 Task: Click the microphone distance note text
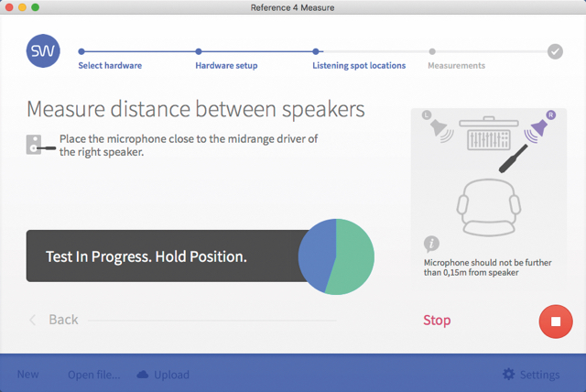click(x=487, y=267)
